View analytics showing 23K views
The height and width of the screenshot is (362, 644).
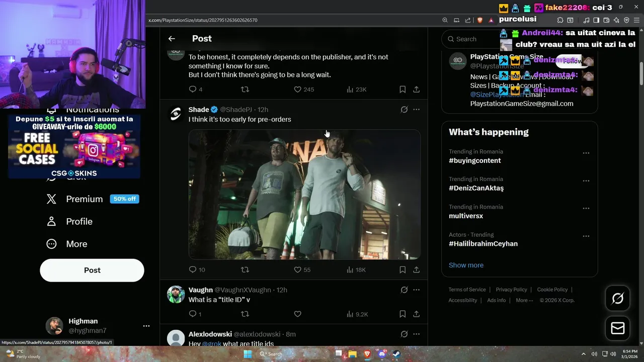[356, 89]
